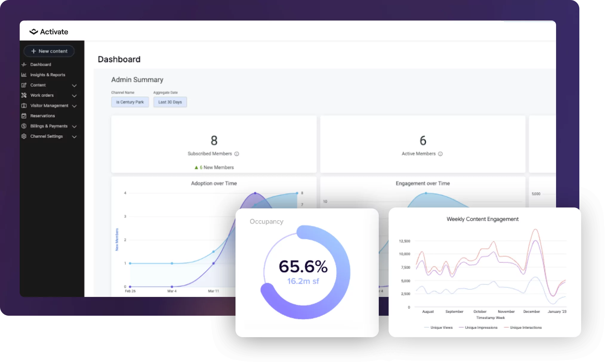Toggle Unique Views legend entry
This screenshot has width=608, height=364.
tap(438, 328)
